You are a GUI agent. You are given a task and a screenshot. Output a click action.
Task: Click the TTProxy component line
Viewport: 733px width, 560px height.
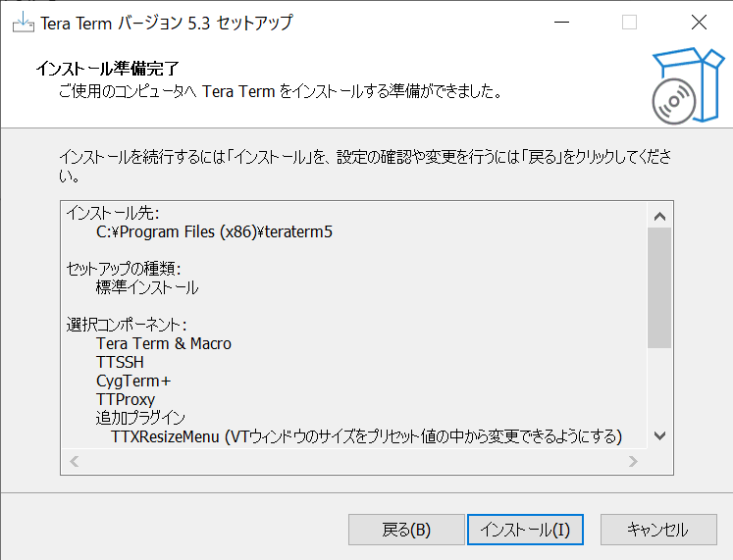coord(126,400)
